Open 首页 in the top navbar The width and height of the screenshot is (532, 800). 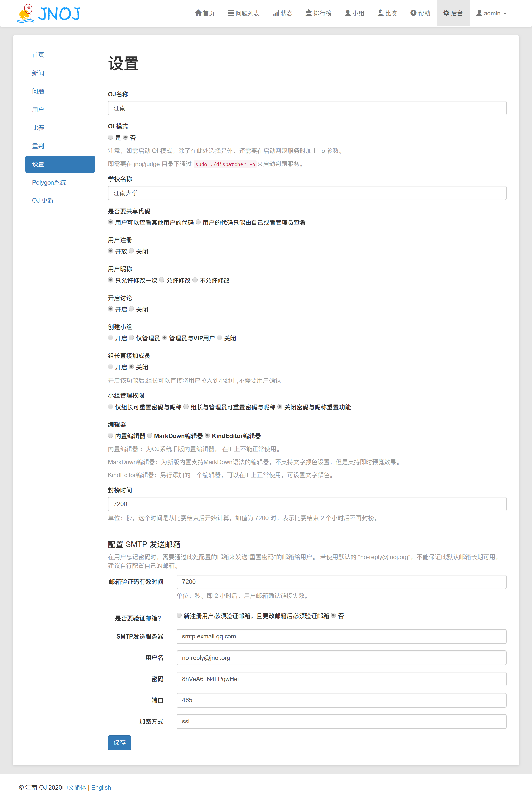[209, 13]
